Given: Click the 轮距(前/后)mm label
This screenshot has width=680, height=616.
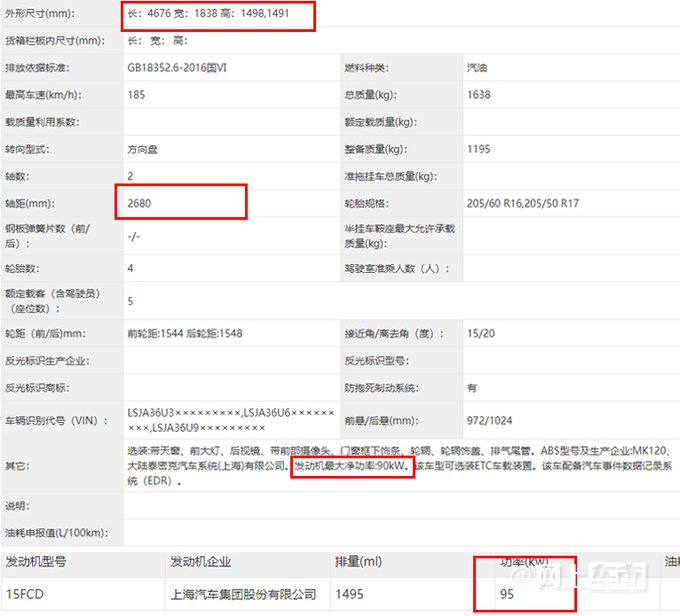Looking at the screenshot, I should (45, 334).
